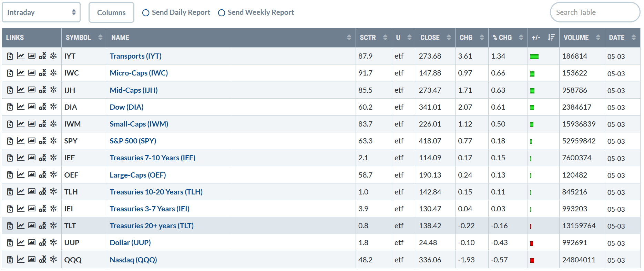
Task: Sort table by CLOSE column header
Action: (x=436, y=38)
